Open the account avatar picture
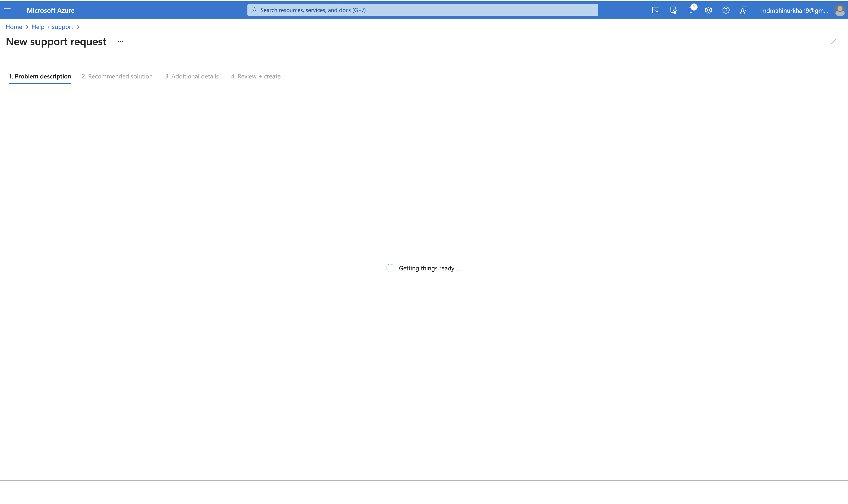Viewport: 848px width, 504px height. (840, 10)
